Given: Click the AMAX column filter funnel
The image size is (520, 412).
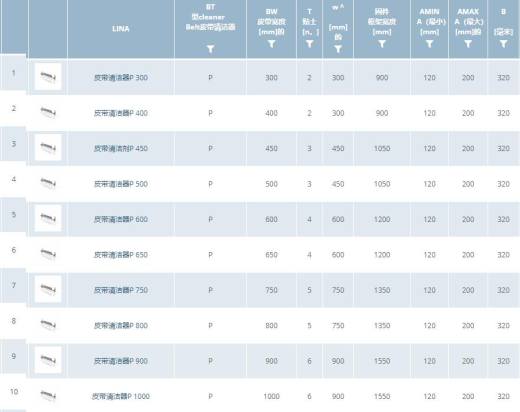Looking at the screenshot, I should [468, 44].
